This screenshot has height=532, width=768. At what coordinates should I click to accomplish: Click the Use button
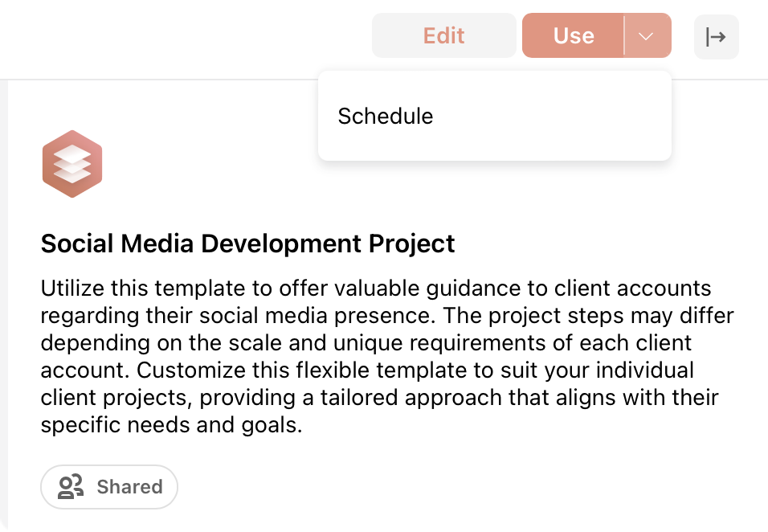[573, 35]
